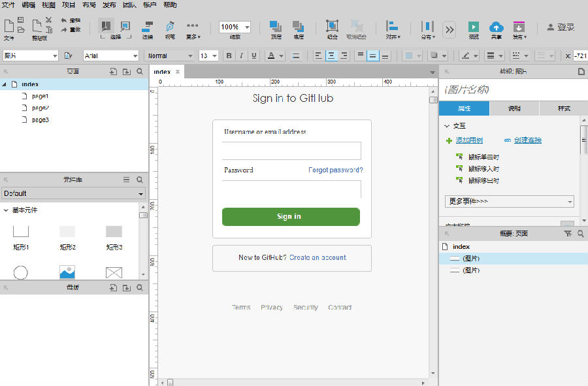Pick the image widget in library
This screenshot has width=588, height=386.
pos(67,272)
